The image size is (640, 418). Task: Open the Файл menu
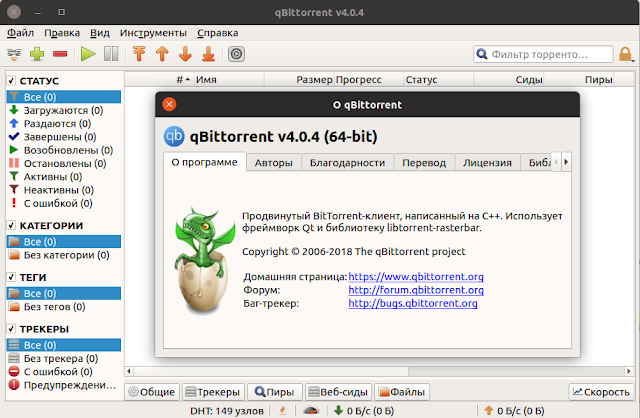click(20, 33)
